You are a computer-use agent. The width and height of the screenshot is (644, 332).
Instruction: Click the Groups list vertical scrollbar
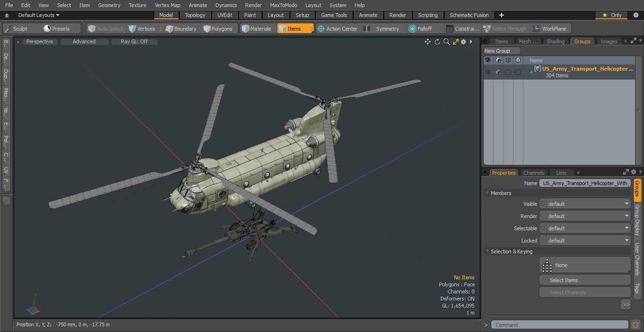tap(638, 110)
